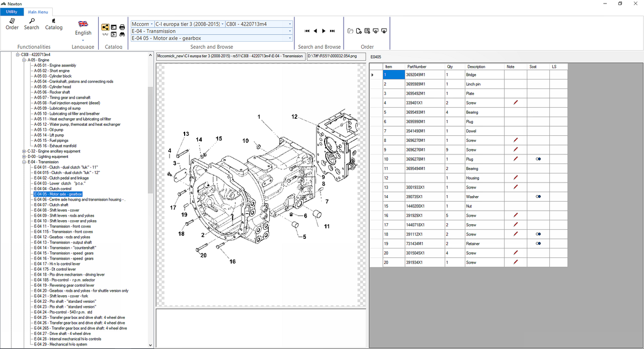Click the note pencil for Plug 3696278M1
644x349 pixels.
coord(516,159)
